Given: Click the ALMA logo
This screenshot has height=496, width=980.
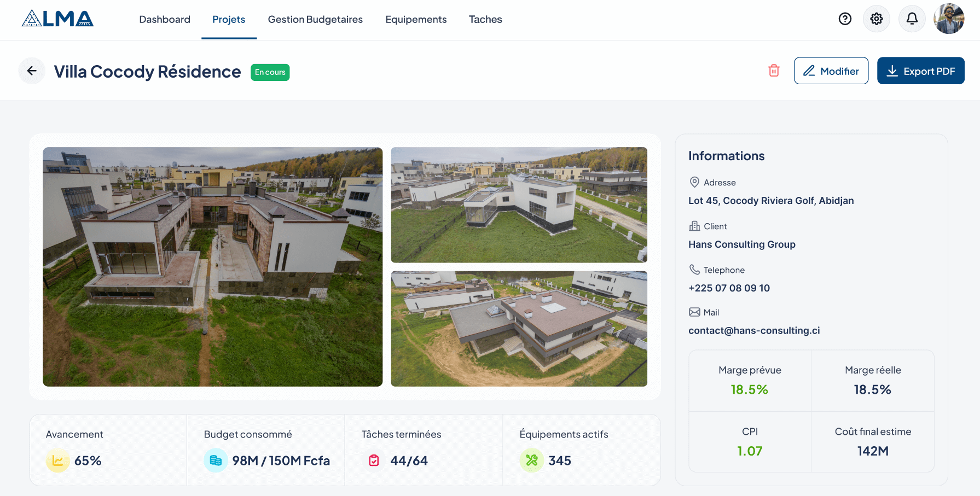Looking at the screenshot, I should 57,19.
